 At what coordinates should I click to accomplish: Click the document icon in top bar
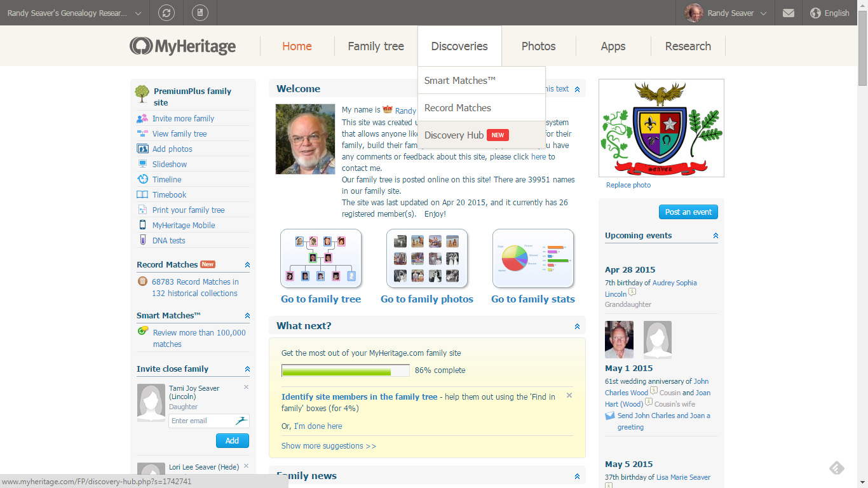200,13
